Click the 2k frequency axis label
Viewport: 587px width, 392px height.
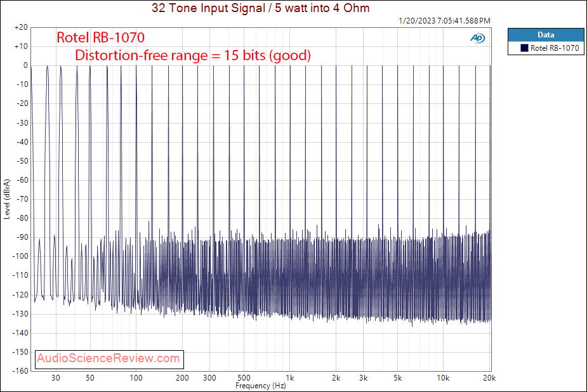pos(336,378)
